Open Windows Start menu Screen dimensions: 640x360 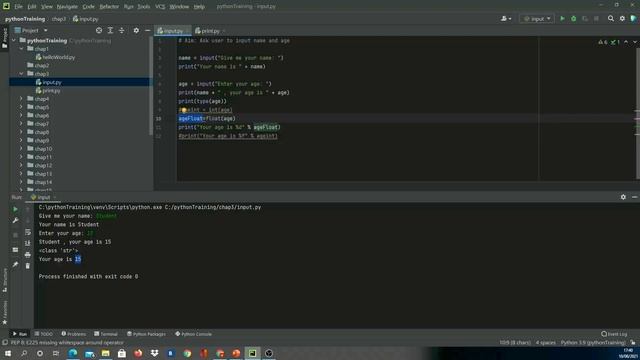pyautogui.click(x=8, y=353)
